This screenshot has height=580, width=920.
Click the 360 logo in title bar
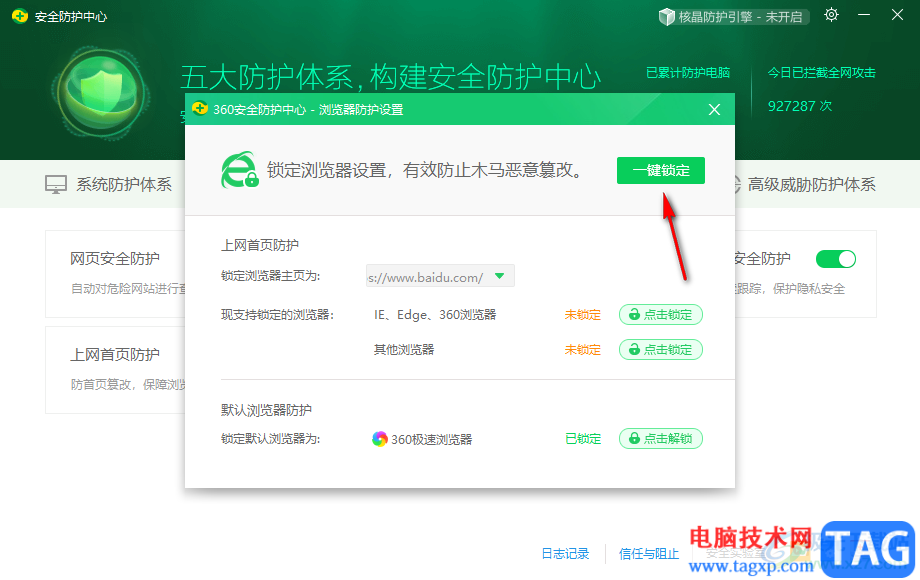tap(20, 16)
